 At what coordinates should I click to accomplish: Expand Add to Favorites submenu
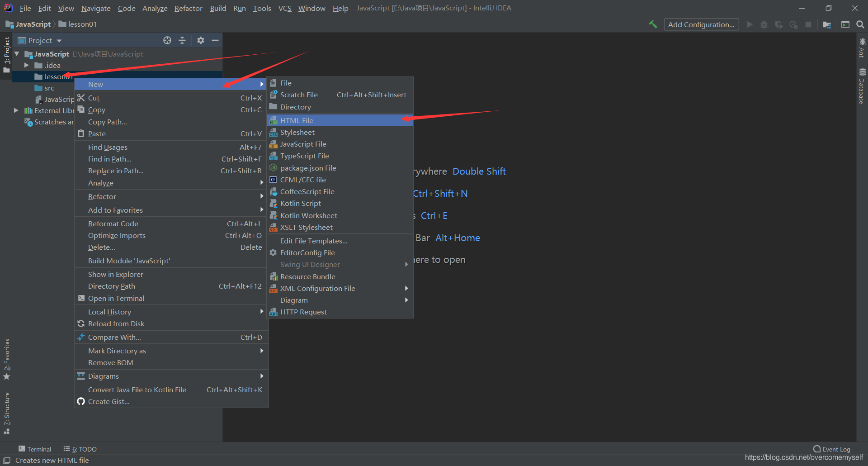coord(171,210)
